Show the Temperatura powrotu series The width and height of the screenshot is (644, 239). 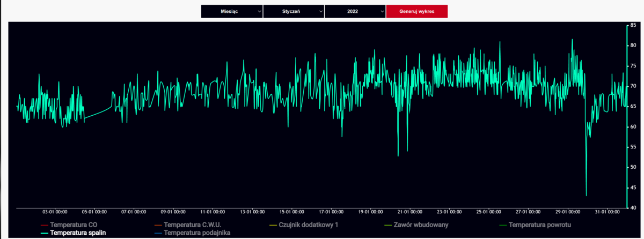pyautogui.click(x=544, y=225)
